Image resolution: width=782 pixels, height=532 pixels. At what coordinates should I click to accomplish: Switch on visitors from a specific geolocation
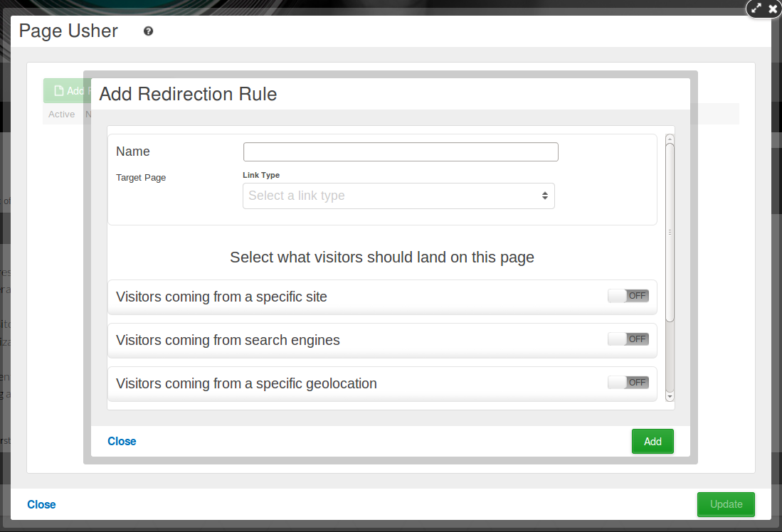coord(628,383)
